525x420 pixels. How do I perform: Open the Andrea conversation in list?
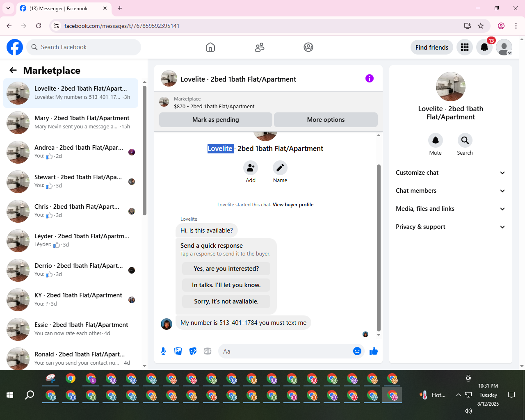[x=71, y=152]
